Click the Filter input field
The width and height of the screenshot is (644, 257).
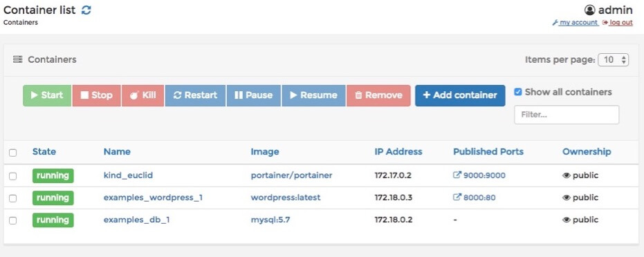tap(567, 115)
